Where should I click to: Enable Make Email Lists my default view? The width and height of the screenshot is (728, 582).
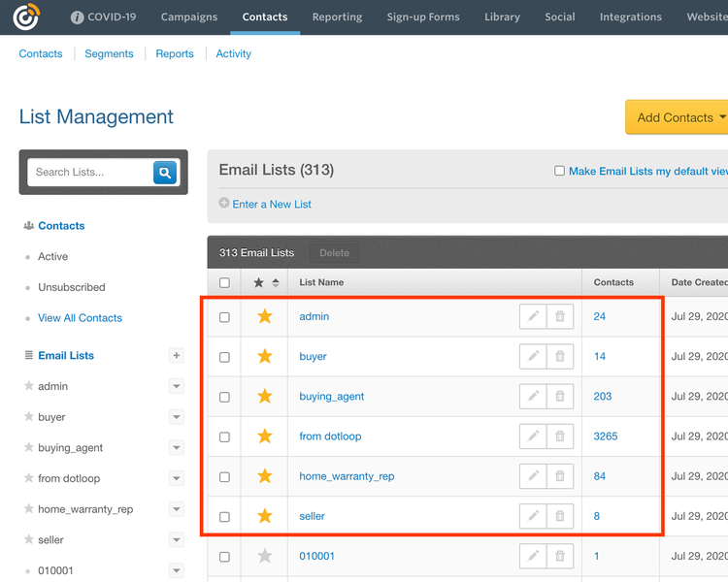pyautogui.click(x=559, y=171)
